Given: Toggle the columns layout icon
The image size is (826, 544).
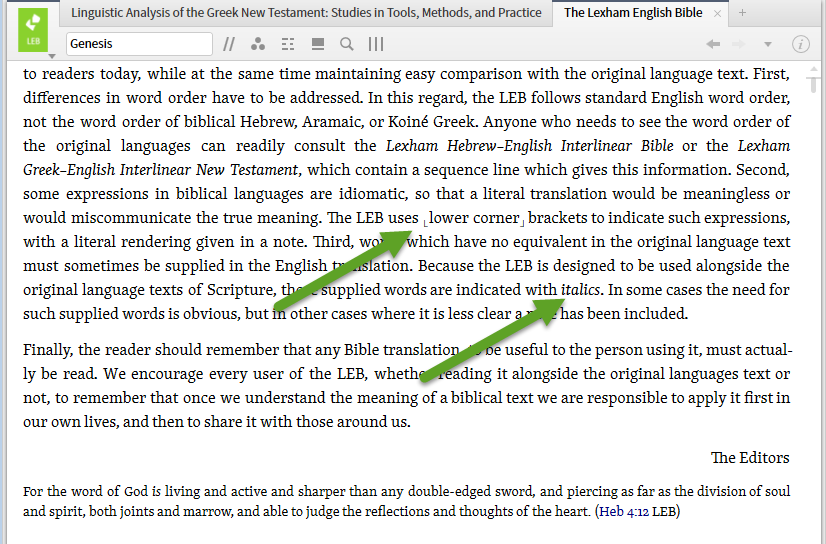Looking at the screenshot, I should point(376,44).
